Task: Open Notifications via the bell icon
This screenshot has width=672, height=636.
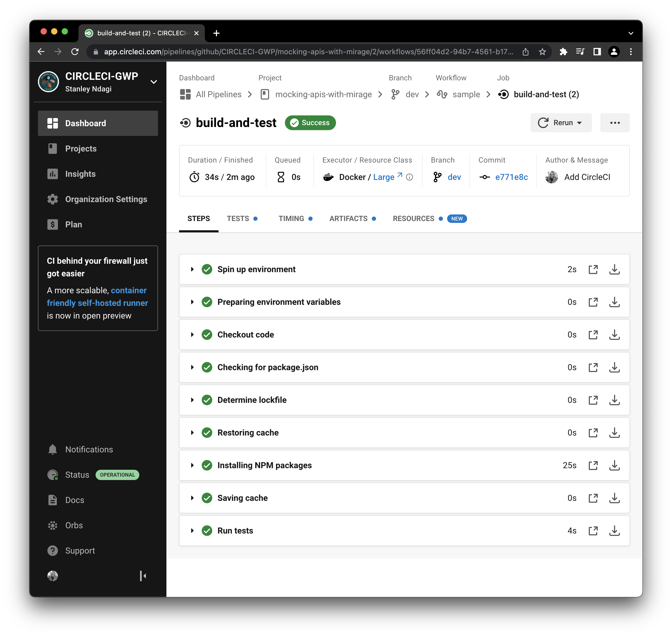Action: pos(53,449)
